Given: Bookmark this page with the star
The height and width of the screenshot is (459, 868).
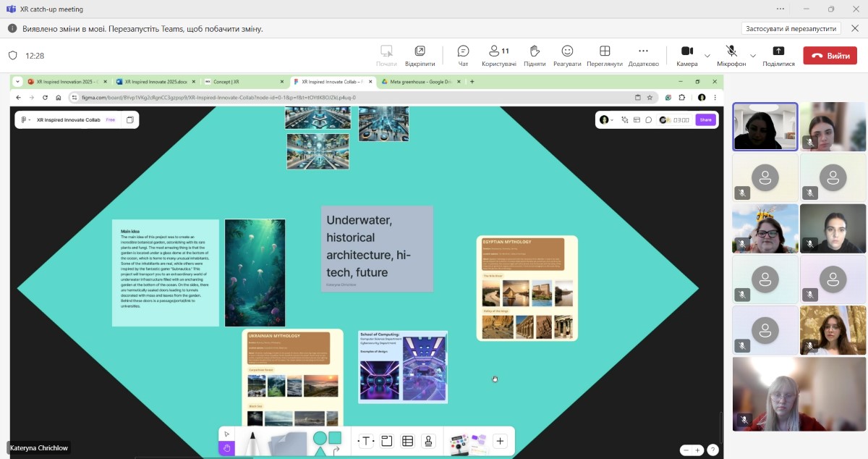Looking at the screenshot, I should point(650,97).
